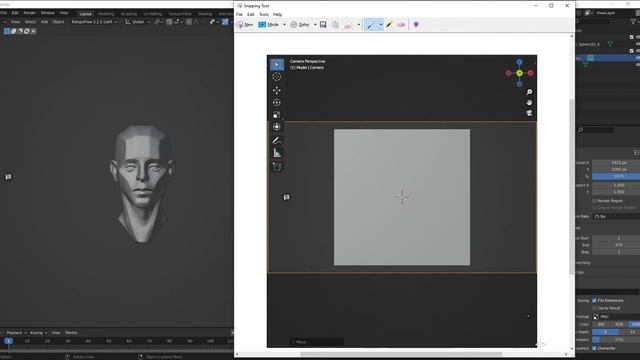
Task: Open Blender Window menu
Action: click(48, 13)
